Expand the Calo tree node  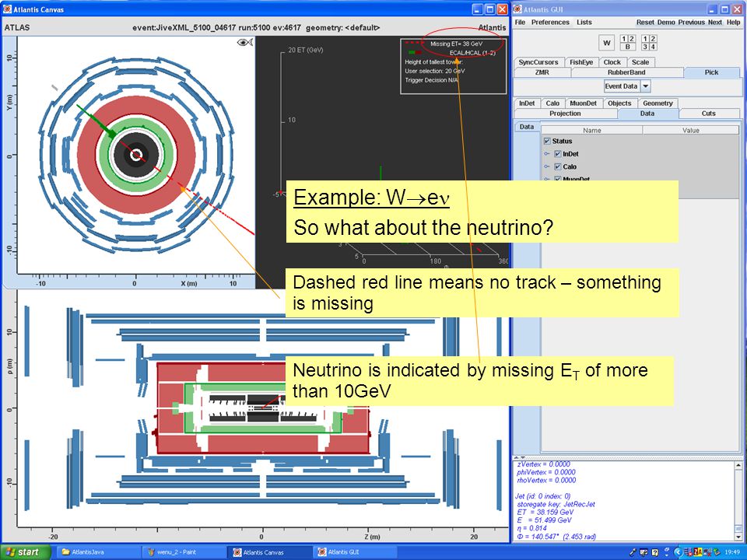pos(547,166)
